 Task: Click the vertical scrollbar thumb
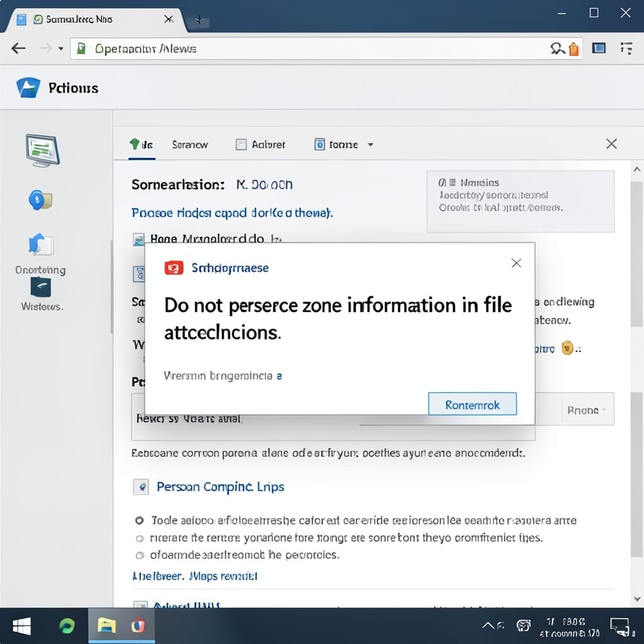pos(636,254)
